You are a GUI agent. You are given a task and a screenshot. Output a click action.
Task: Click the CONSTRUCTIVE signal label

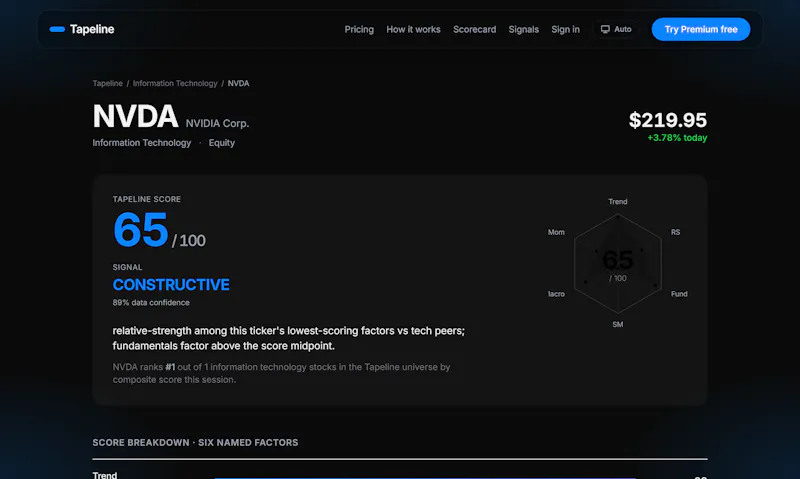[171, 285]
